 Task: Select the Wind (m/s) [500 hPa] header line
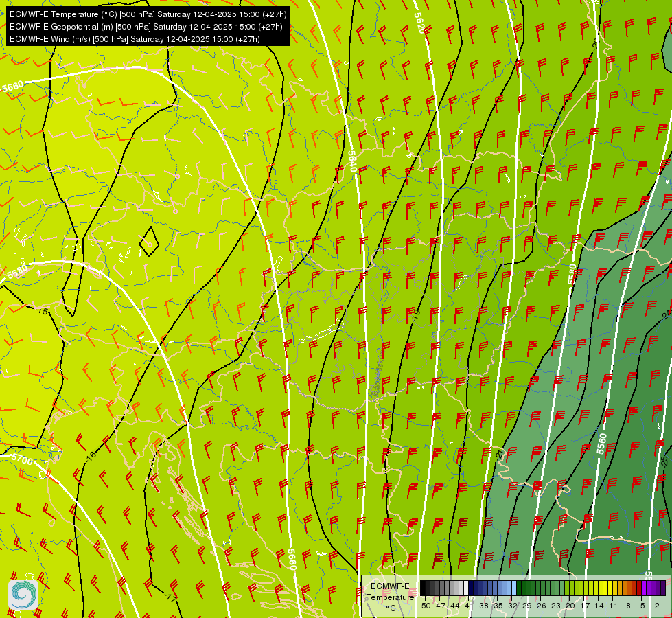135,39
